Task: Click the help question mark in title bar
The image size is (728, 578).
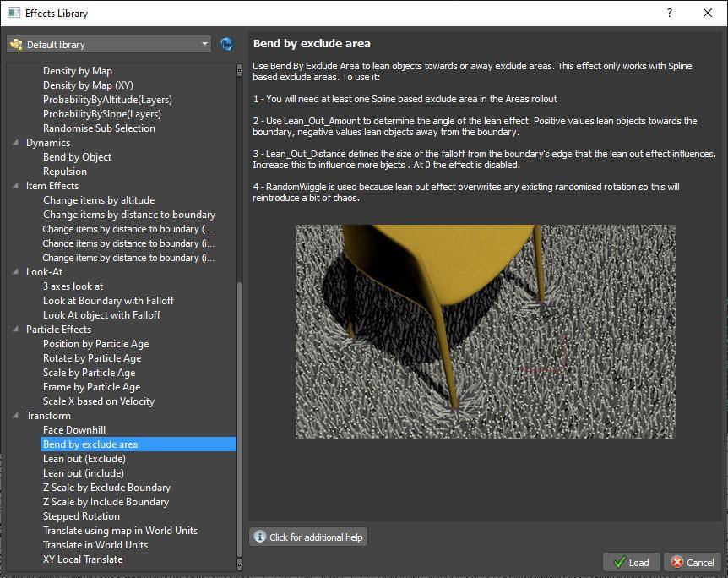Action: pos(670,13)
